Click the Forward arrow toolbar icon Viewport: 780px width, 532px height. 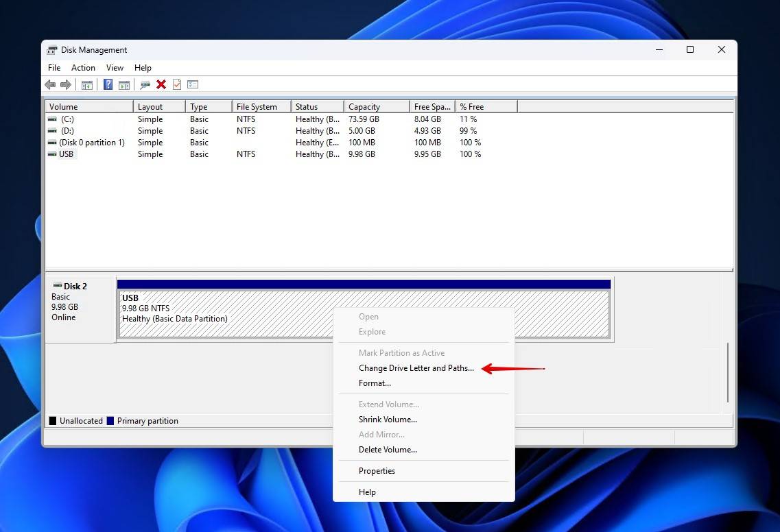pyautogui.click(x=66, y=84)
